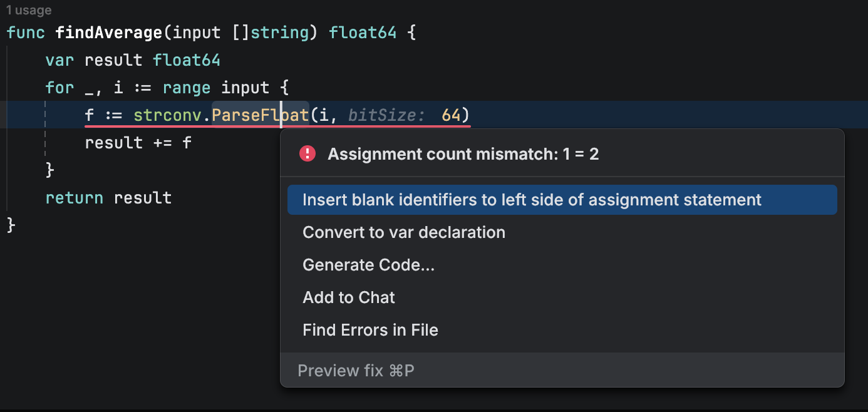
Task: Click the 64 literal argument
Action: click(451, 115)
